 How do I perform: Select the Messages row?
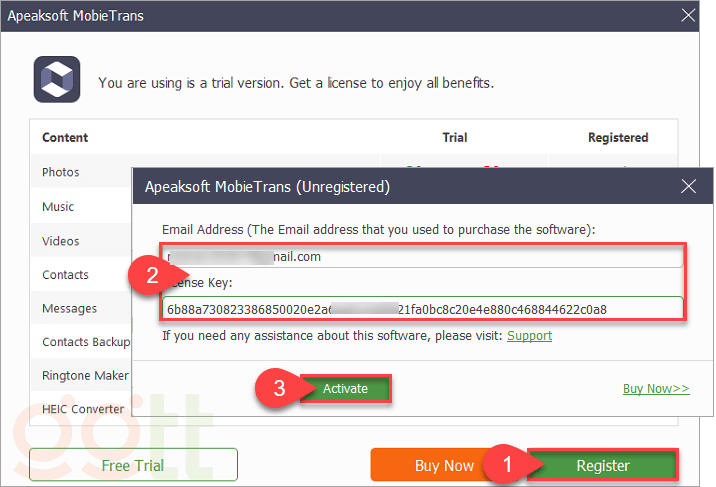(x=69, y=309)
